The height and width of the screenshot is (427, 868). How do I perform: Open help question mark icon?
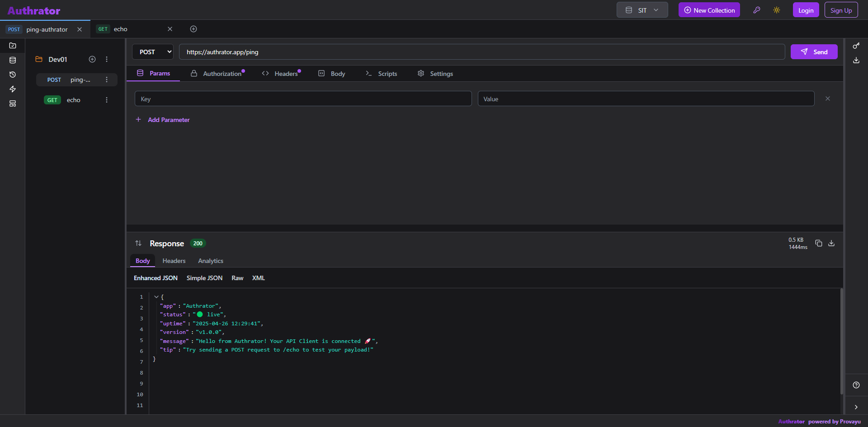click(856, 385)
